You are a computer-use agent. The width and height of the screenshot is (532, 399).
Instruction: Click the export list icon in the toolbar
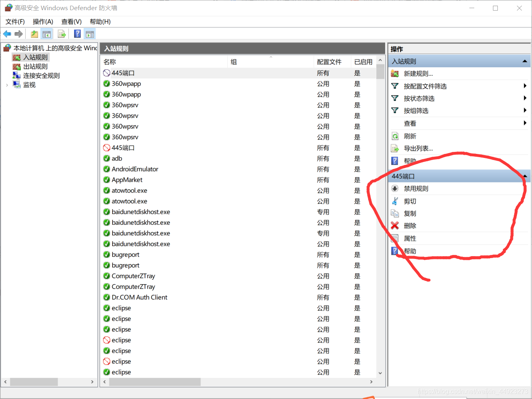62,34
